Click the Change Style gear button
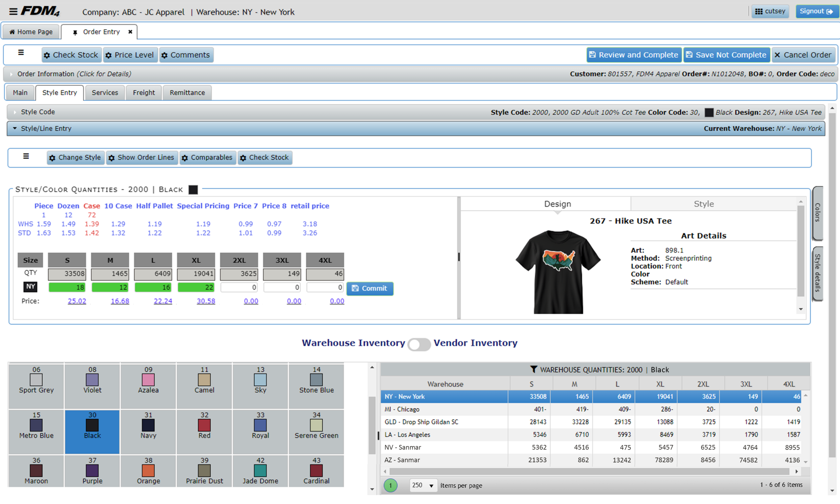 point(75,158)
